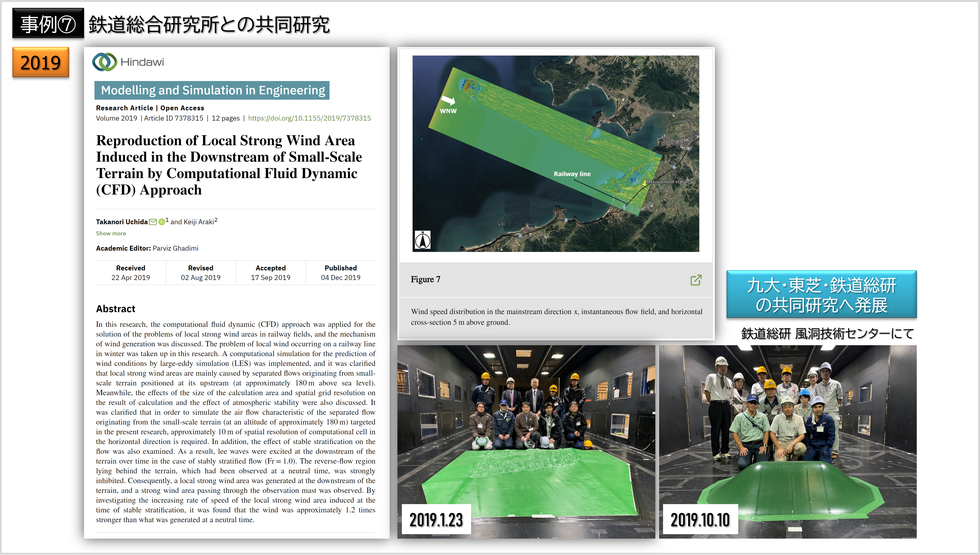Click the blue 九大・東芝・鉄道総研 banner
Viewport: 980px width, 555px height.
pos(821,295)
